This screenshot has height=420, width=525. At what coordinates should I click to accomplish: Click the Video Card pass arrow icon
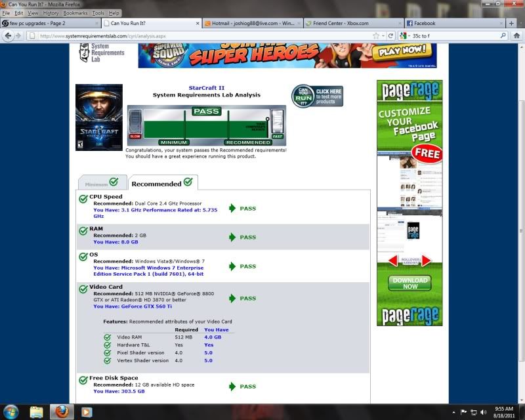pyautogui.click(x=232, y=299)
